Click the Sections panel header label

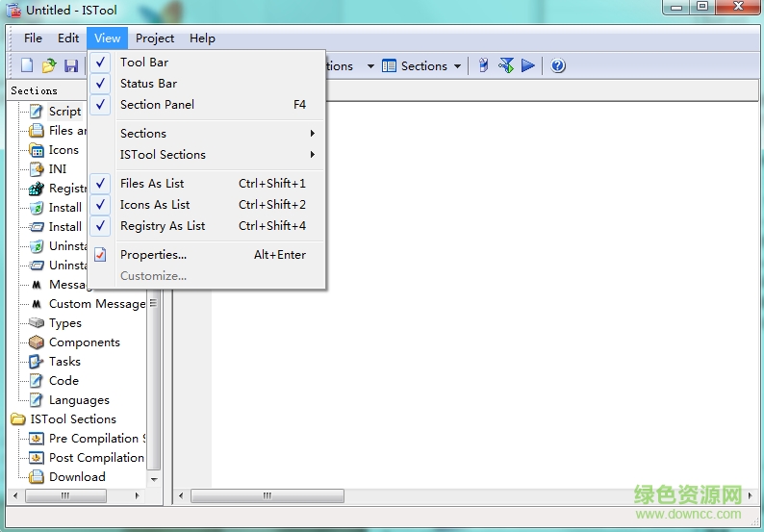pos(34,90)
